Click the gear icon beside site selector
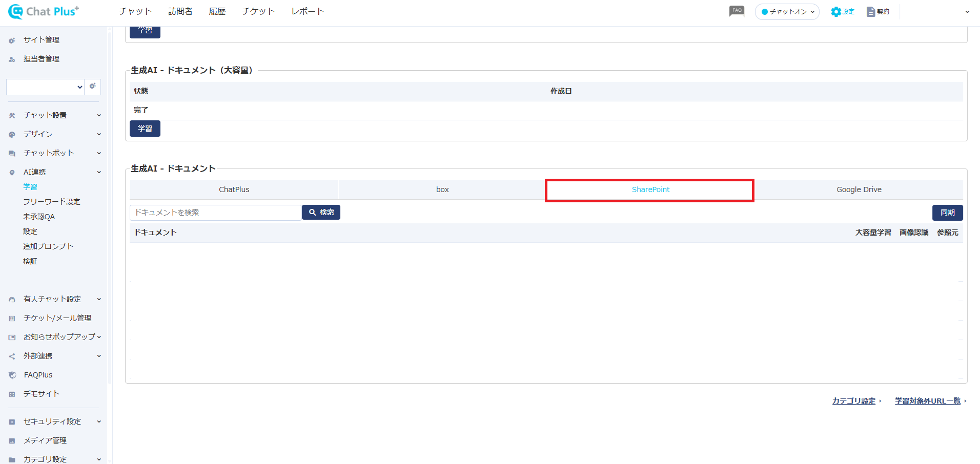 92,87
